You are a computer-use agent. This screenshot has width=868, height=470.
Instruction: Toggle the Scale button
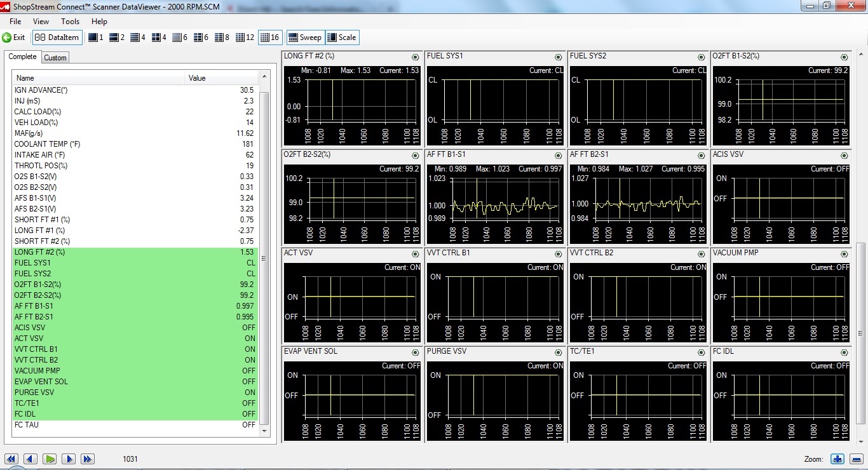pos(342,37)
